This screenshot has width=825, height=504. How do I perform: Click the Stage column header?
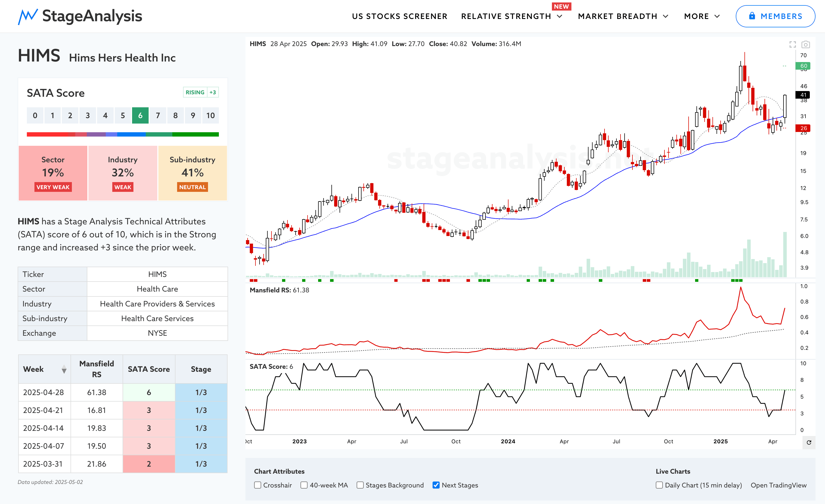201,369
